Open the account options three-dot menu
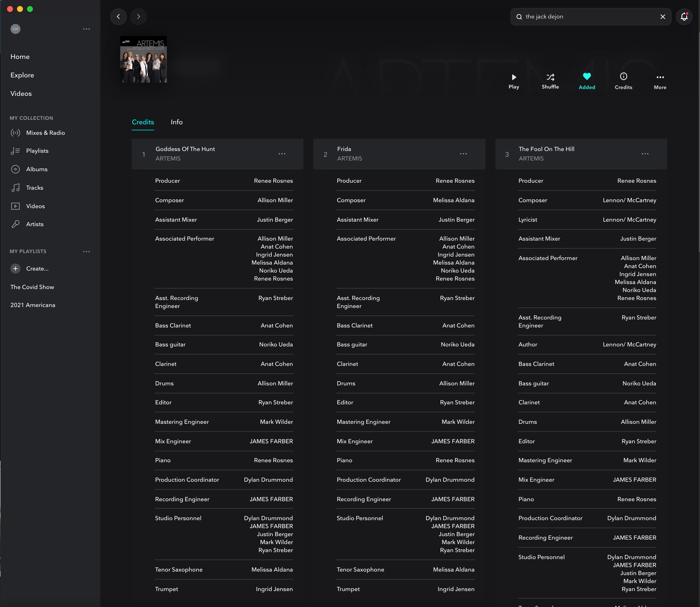700x607 pixels. pyautogui.click(x=87, y=29)
